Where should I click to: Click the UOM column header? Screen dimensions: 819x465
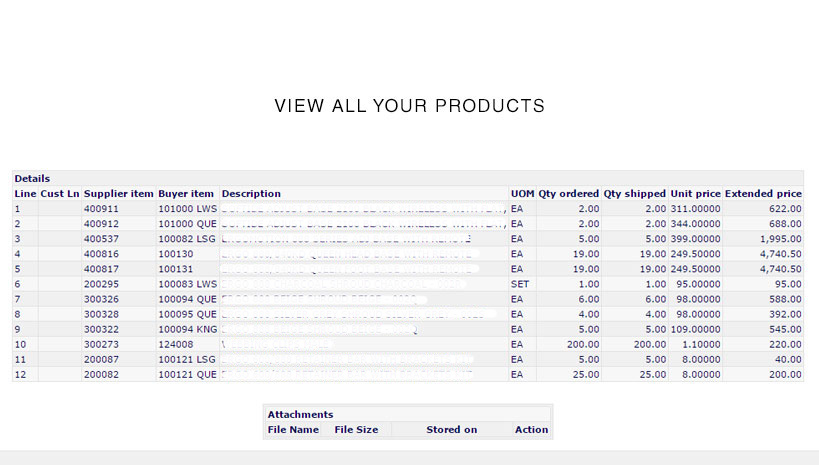pyautogui.click(x=522, y=193)
